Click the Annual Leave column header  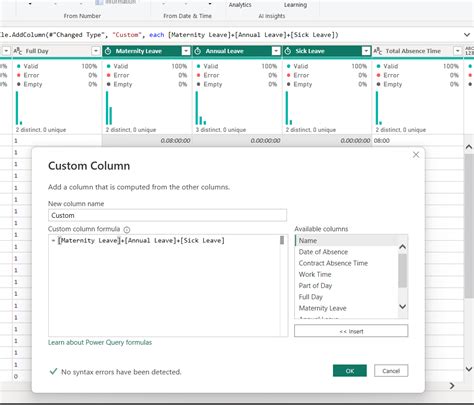point(237,51)
